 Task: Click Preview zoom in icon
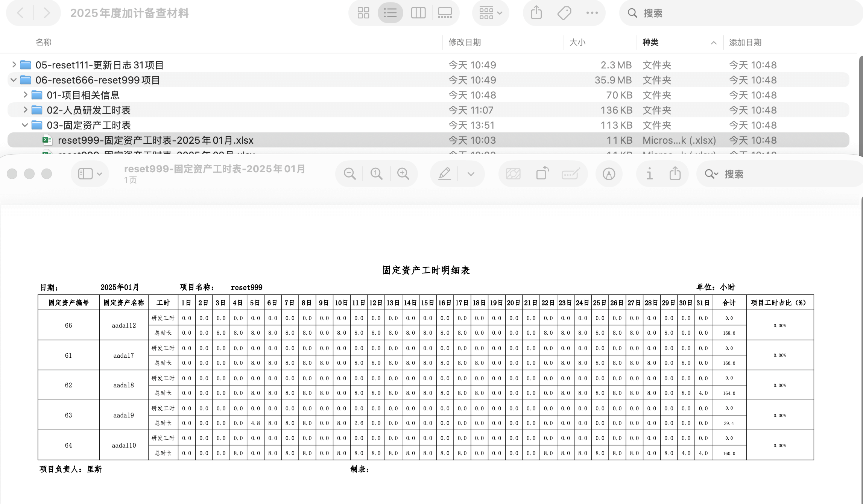pyautogui.click(x=403, y=174)
